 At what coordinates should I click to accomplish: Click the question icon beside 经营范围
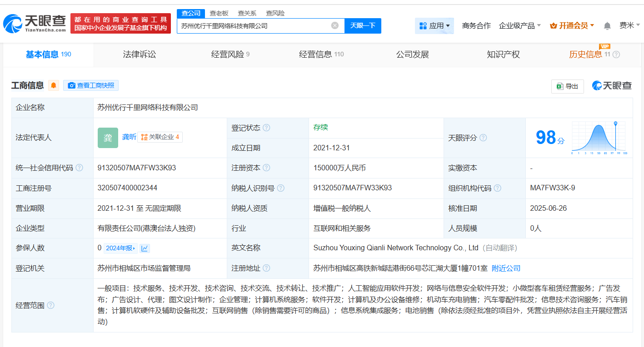coord(50,305)
